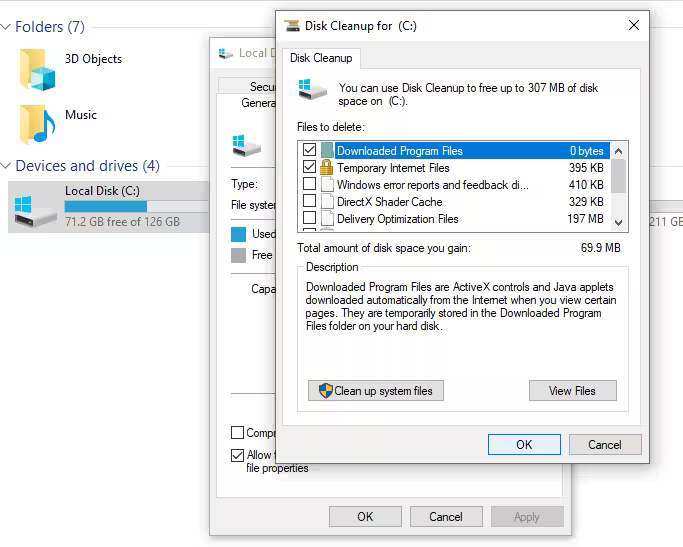Screen dimensions: 683x547
Task: Click the 395 KB size value
Action: click(x=586, y=168)
